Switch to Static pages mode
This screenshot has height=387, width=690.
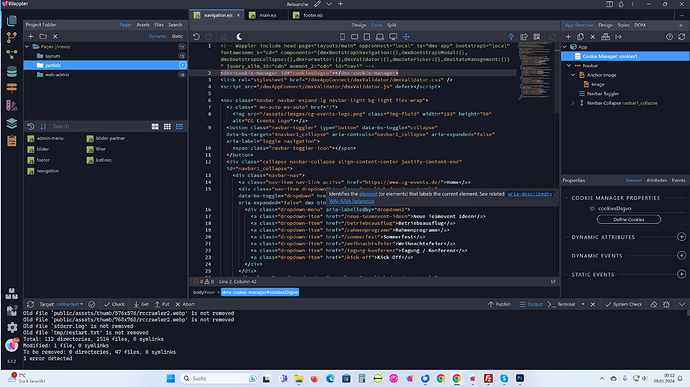tap(177, 36)
